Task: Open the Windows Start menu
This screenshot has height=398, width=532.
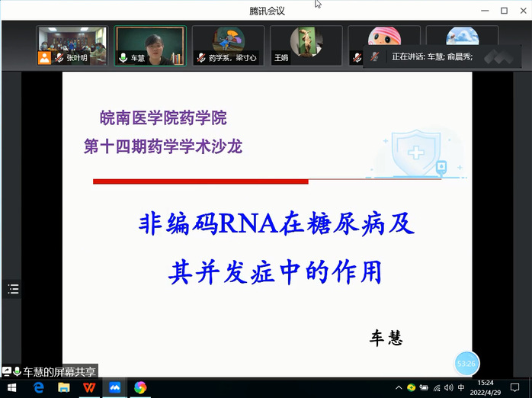Action: pyautogui.click(x=14, y=388)
